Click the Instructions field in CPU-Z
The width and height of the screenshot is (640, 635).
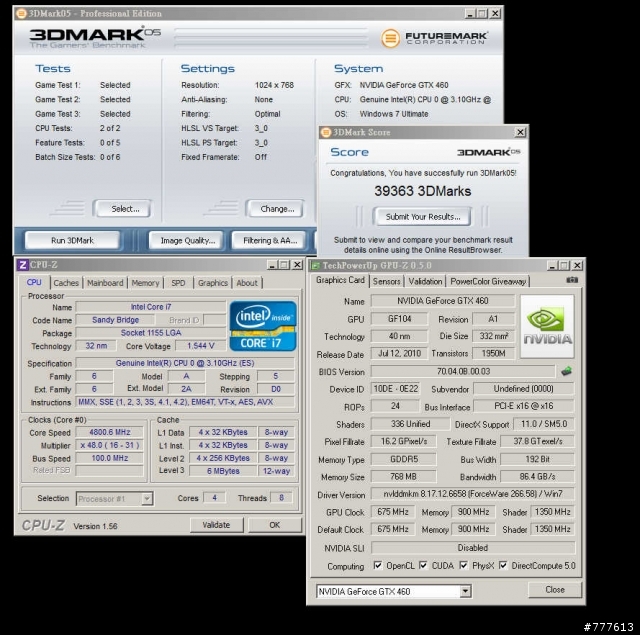185,402
